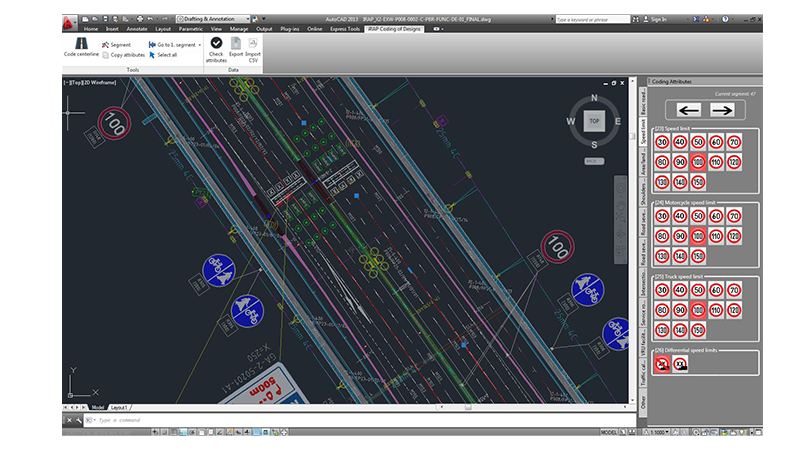This screenshot has height=450, width=800.
Task: Click the plot/print icon in quick access toolbar
Action: [x=139, y=19]
